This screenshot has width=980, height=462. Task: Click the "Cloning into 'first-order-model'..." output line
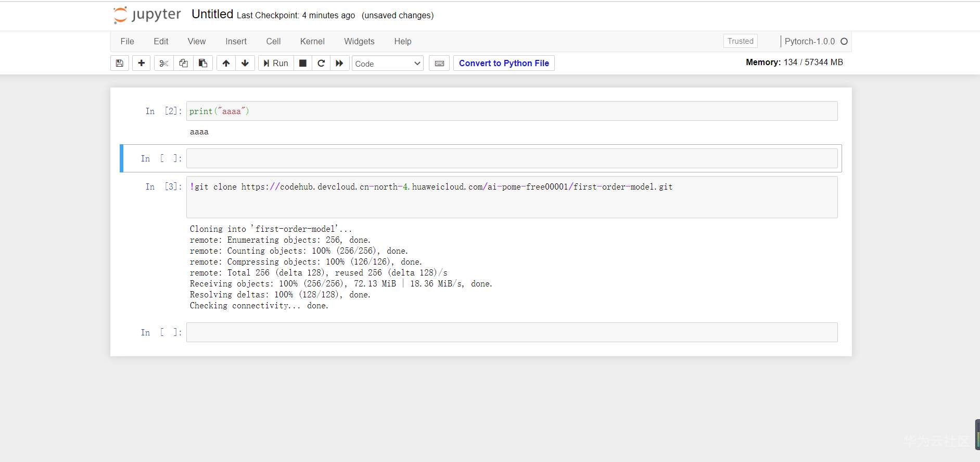[271, 229]
